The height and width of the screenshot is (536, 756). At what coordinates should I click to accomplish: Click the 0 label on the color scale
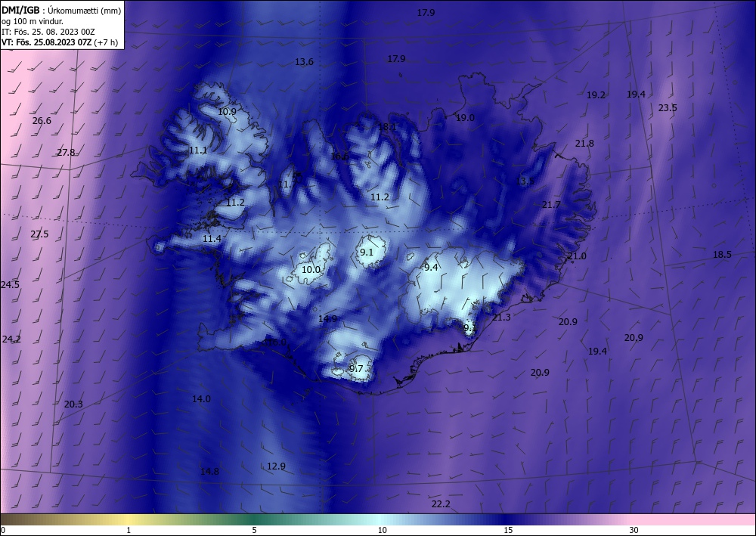point(3,530)
